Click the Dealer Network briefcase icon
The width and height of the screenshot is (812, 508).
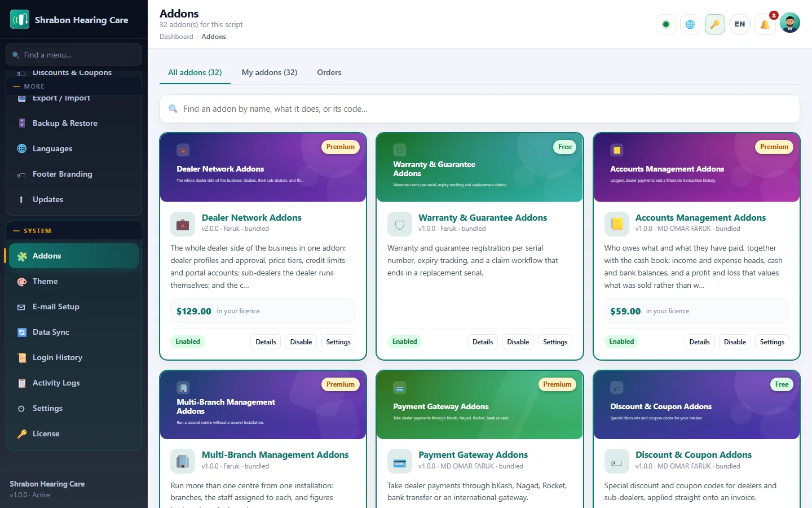click(x=183, y=224)
